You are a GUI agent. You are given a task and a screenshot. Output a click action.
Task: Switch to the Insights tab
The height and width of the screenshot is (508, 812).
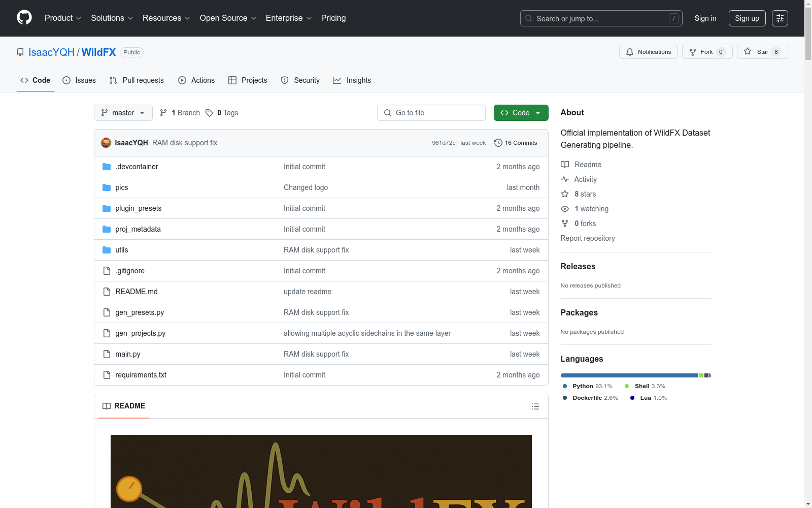pos(352,80)
